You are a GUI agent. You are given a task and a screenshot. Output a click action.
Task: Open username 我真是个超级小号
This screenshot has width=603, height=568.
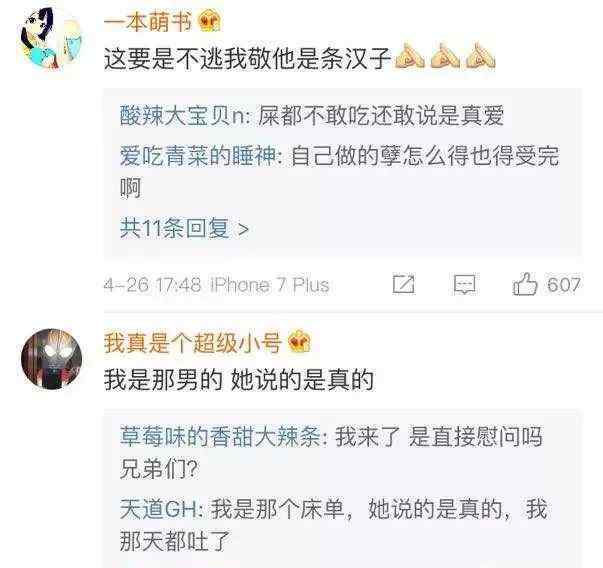pyautogui.click(x=193, y=342)
